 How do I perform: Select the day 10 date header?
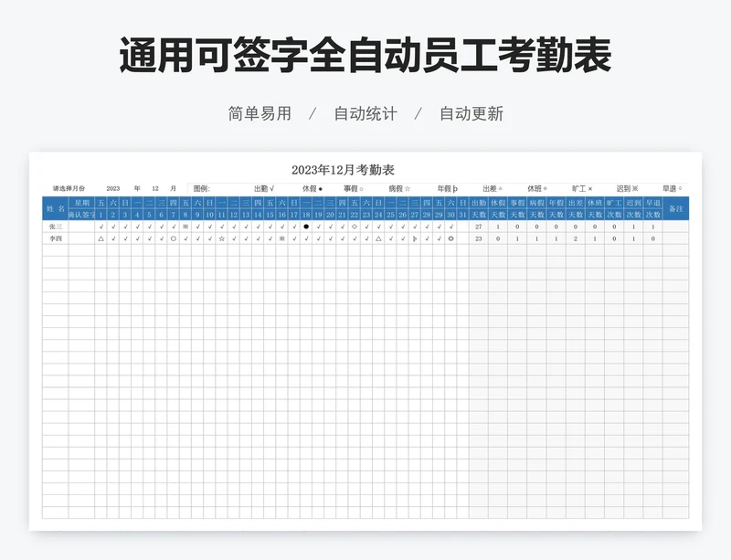pos(210,215)
